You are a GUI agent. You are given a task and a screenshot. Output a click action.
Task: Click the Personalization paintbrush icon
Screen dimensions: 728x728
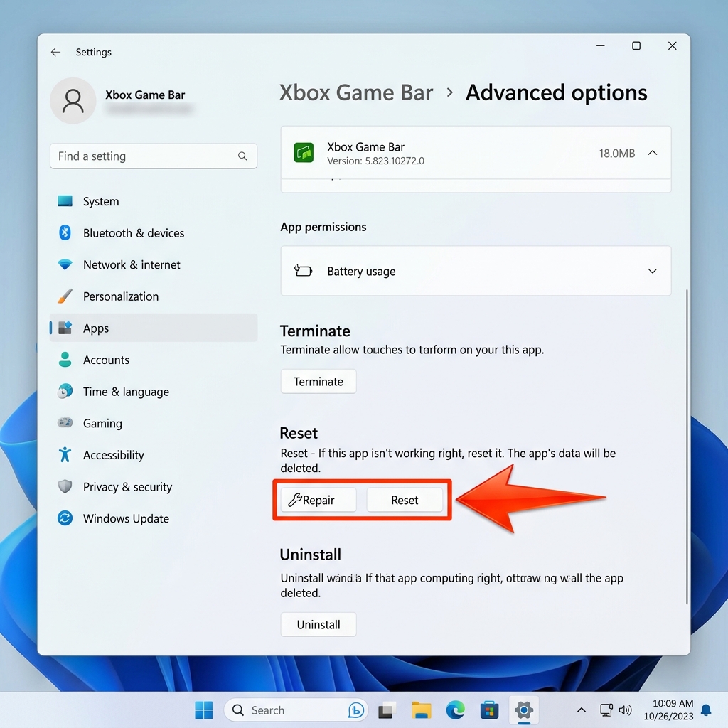pyautogui.click(x=65, y=296)
